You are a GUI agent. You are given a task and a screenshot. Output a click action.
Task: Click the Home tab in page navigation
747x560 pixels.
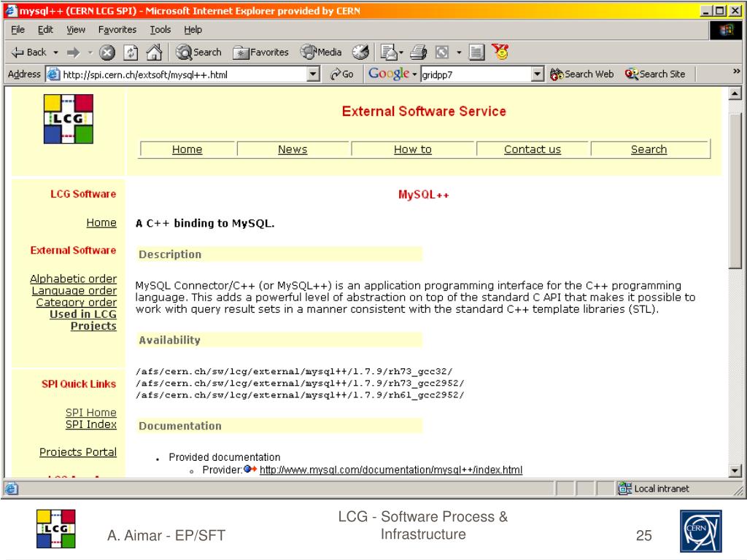tap(187, 149)
